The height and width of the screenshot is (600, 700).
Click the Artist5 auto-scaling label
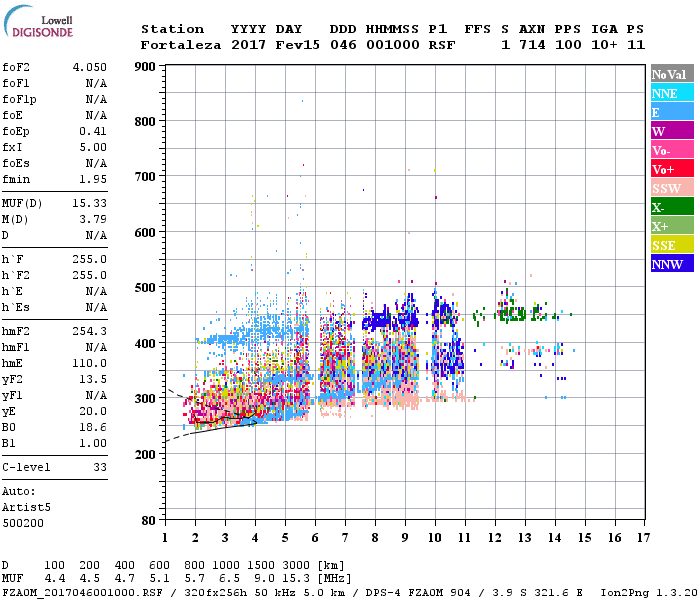pos(26,508)
